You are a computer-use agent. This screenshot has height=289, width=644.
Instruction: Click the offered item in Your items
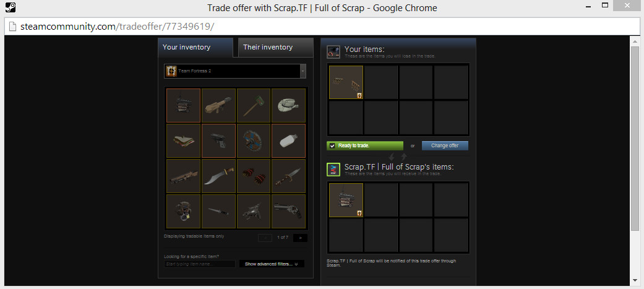coord(346,82)
